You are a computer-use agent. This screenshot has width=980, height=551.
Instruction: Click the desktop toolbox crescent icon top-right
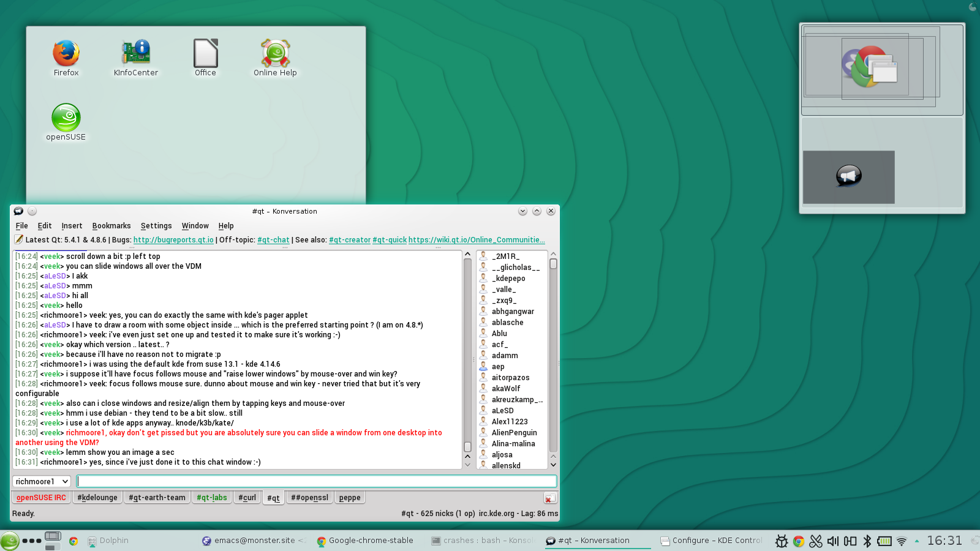pos(973,7)
